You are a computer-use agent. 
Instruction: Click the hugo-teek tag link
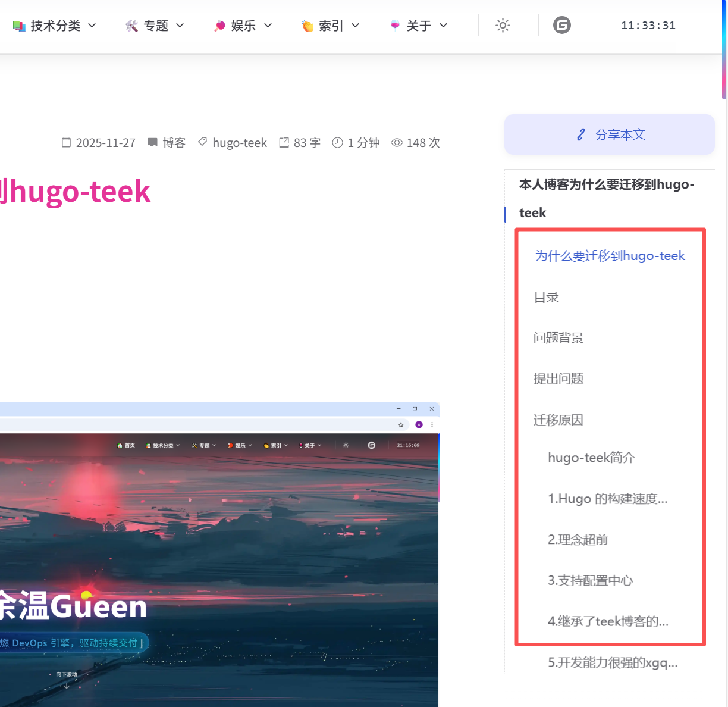[x=239, y=143]
